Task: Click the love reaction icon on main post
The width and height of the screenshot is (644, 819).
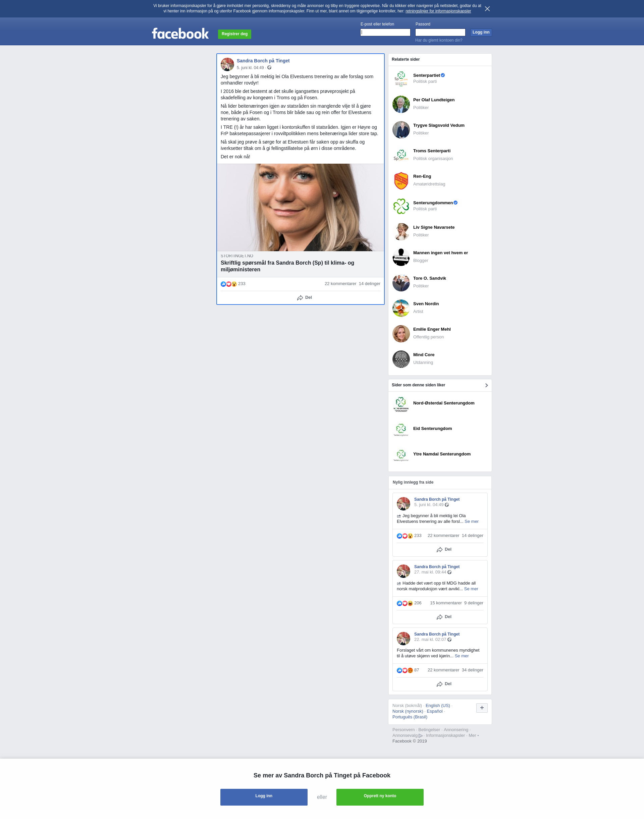Action: coord(228,284)
